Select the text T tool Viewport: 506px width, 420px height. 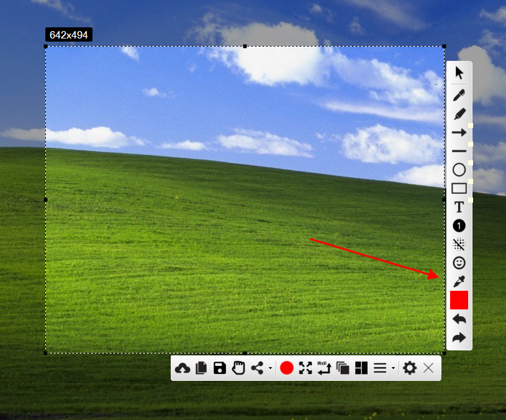[459, 207]
